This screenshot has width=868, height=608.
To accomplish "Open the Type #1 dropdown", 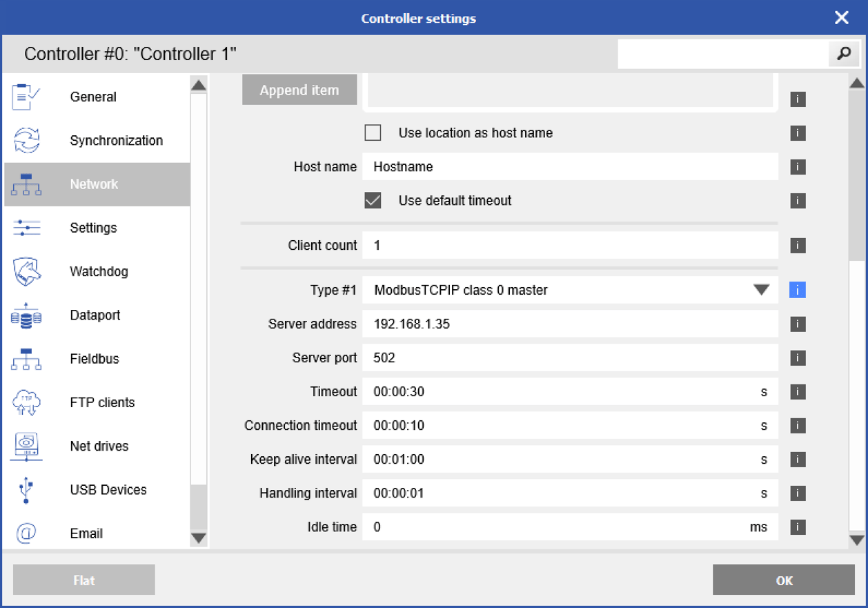I will coord(761,290).
